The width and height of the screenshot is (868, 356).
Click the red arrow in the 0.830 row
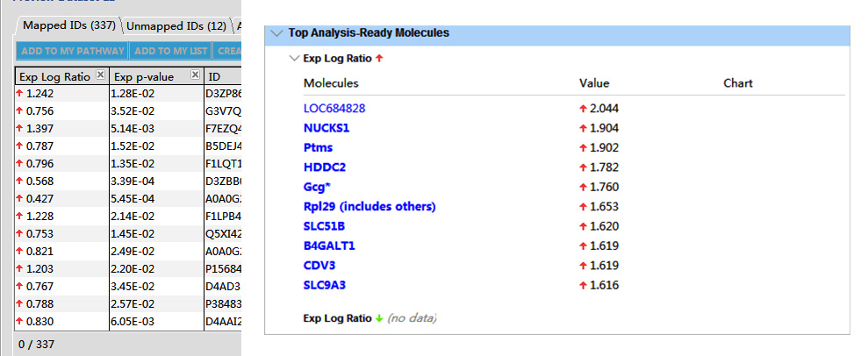pyautogui.click(x=20, y=324)
